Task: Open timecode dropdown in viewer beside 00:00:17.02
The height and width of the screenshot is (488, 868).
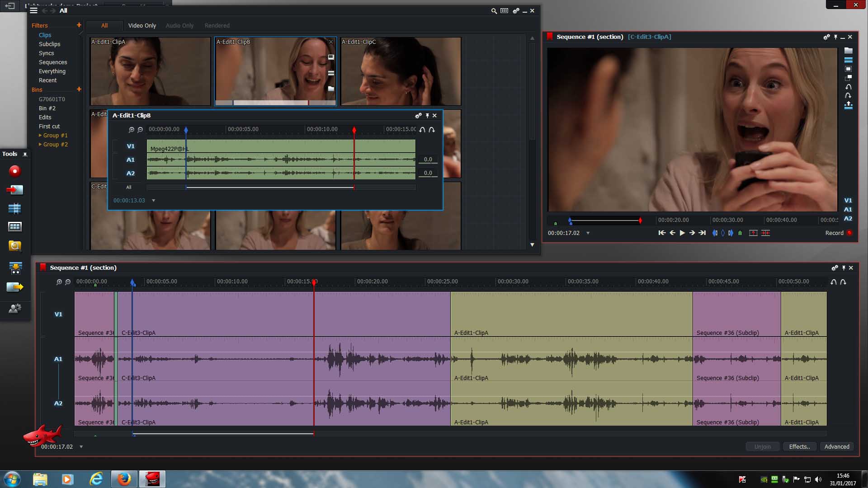Action: point(588,233)
